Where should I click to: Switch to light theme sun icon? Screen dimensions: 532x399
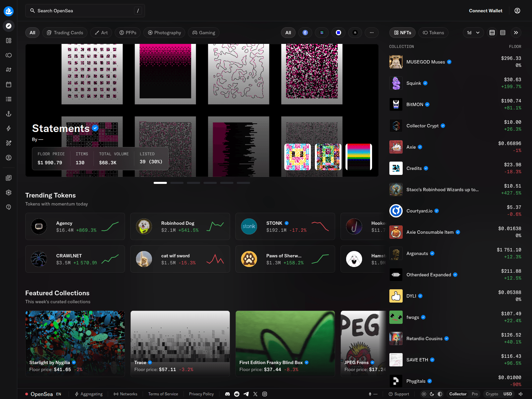pos(424,394)
